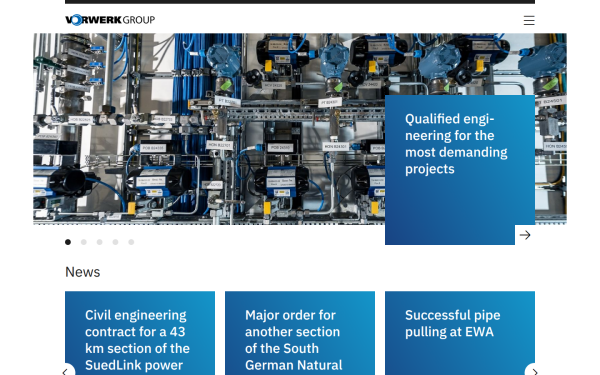Click the Qualified engineering headline text
The width and height of the screenshot is (600, 375).
pyautogui.click(x=456, y=144)
